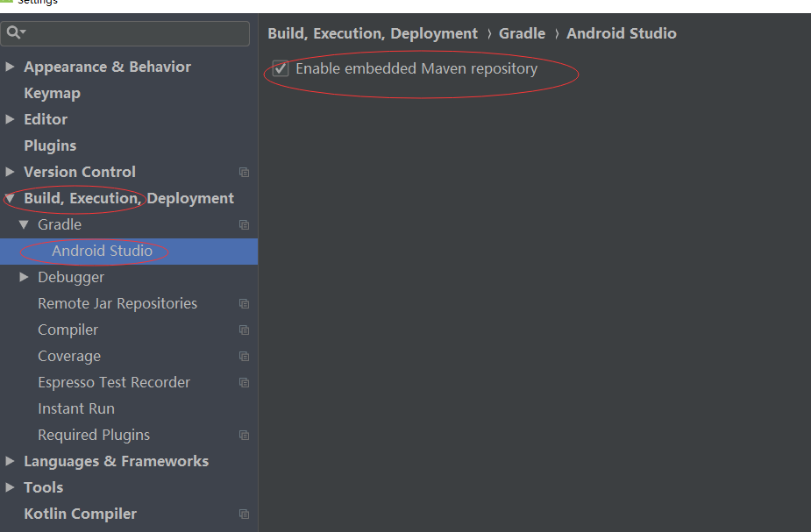Viewport: 811px width, 532px height.
Task: Click Android Studio breadcrumb title
Action: 621,33
